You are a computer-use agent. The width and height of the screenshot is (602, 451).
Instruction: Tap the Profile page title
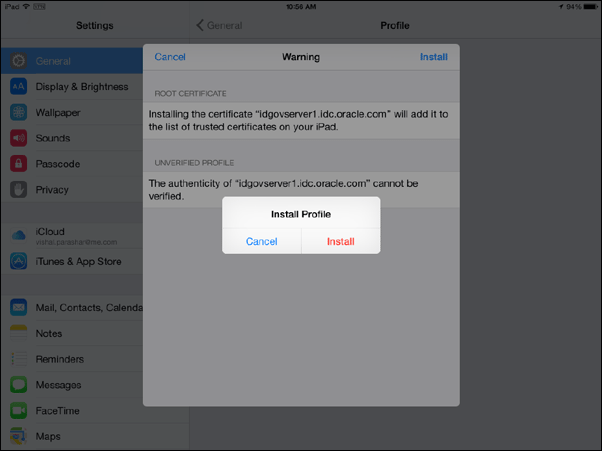(x=395, y=25)
